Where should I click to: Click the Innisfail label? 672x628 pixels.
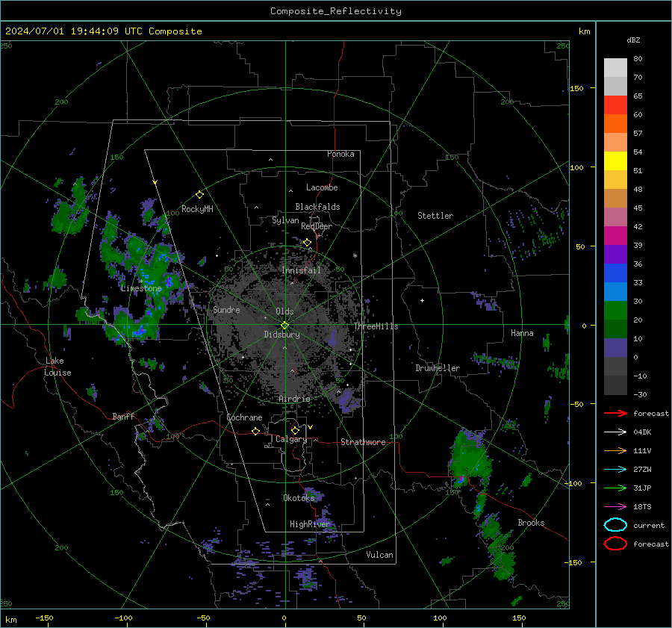[302, 270]
